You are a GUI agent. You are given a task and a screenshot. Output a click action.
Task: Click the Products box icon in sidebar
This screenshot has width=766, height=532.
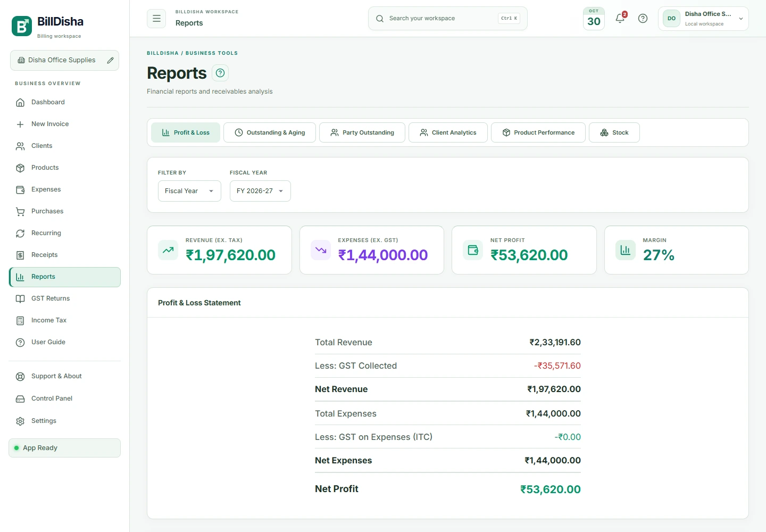(x=20, y=168)
